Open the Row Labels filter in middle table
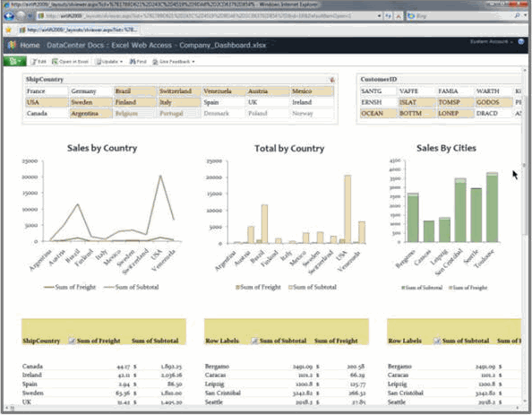Image resolution: width=532 pixels, height=415 pixels. click(254, 341)
